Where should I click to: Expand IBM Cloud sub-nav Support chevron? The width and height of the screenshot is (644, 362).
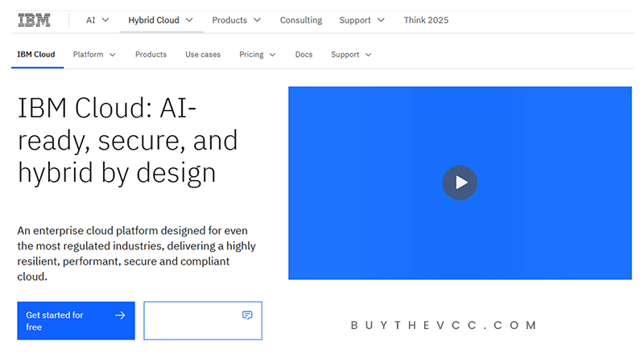pos(369,55)
